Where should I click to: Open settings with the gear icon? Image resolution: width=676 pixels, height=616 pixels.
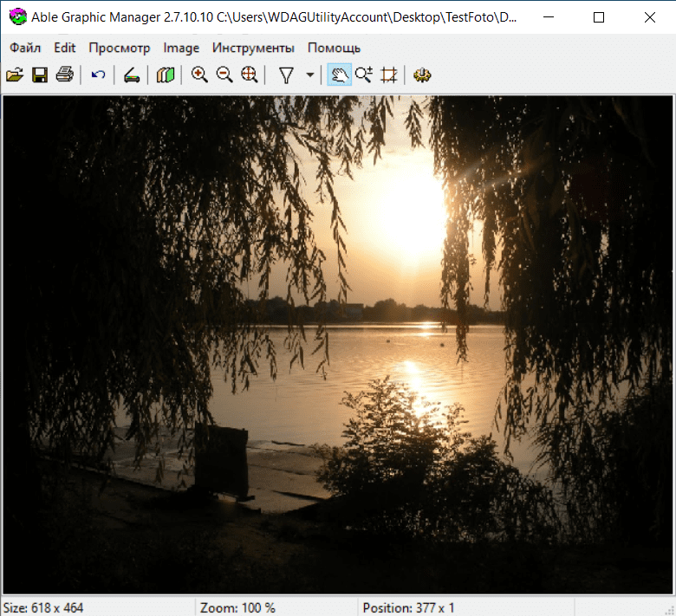422,75
